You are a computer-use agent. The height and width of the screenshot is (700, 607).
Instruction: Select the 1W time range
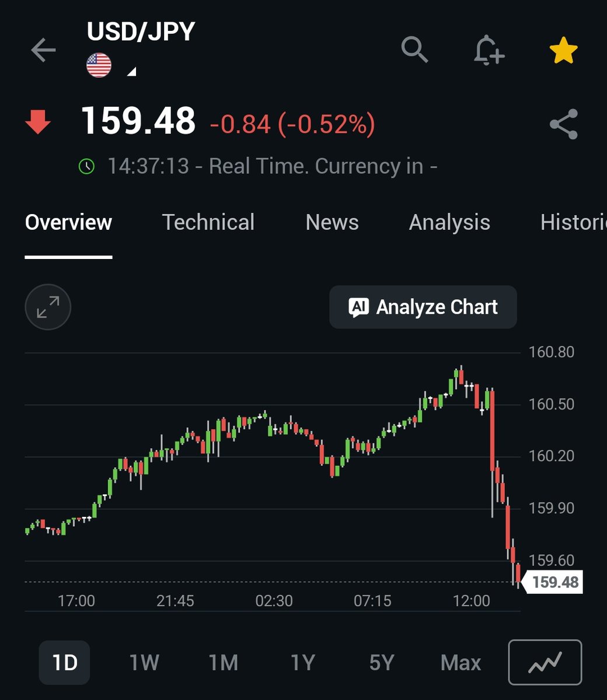point(144,663)
